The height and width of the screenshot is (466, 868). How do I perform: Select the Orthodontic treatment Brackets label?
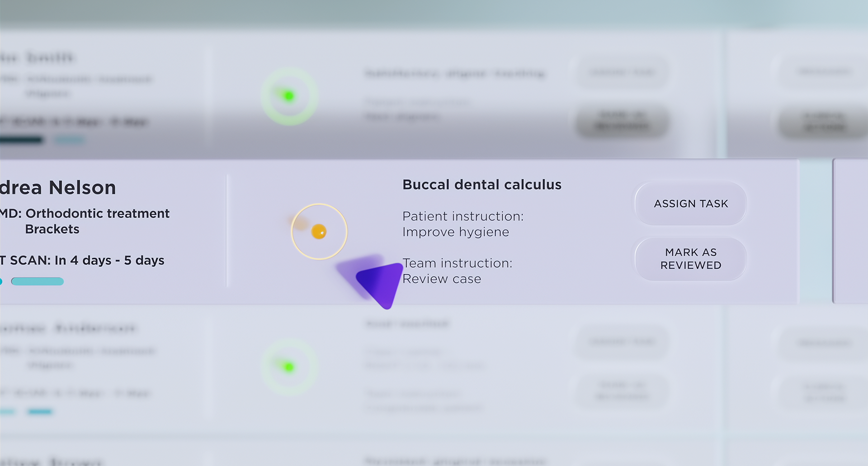coord(85,221)
